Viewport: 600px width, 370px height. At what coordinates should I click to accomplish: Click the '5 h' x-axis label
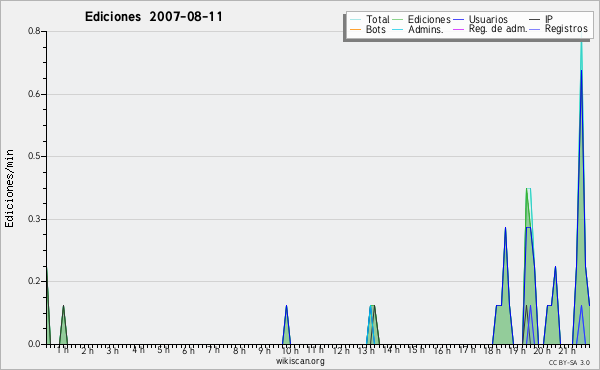pyautogui.click(x=163, y=350)
